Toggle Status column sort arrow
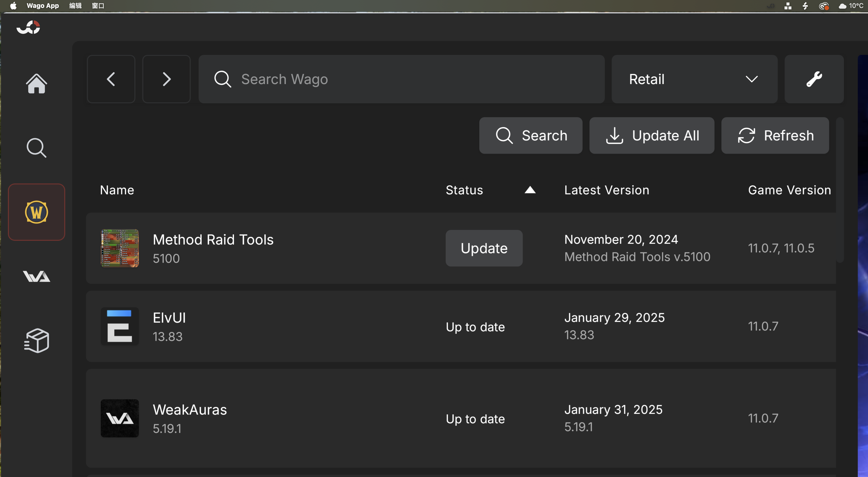868x477 pixels. 530,190
